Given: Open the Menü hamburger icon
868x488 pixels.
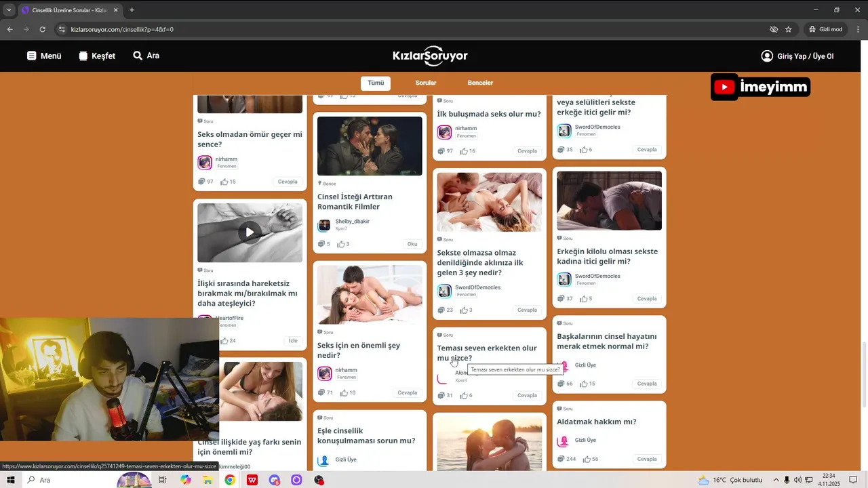Looking at the screenshot, I should coord(31,56).
